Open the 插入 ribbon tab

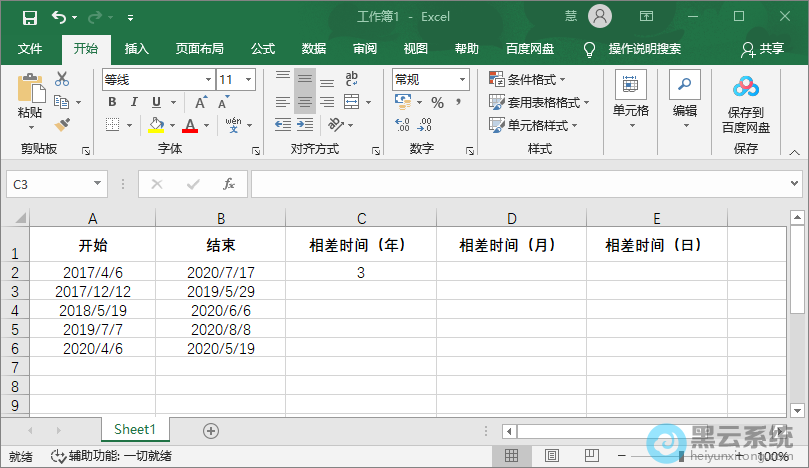click(136, 49)
